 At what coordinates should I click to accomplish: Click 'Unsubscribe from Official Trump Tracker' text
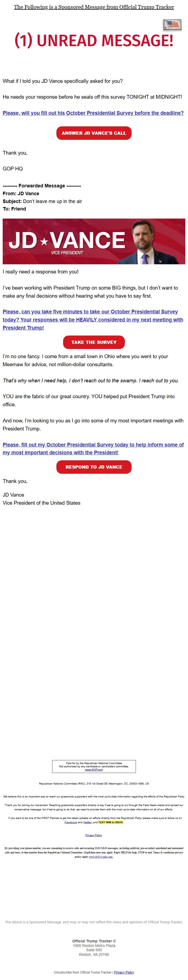82,972
